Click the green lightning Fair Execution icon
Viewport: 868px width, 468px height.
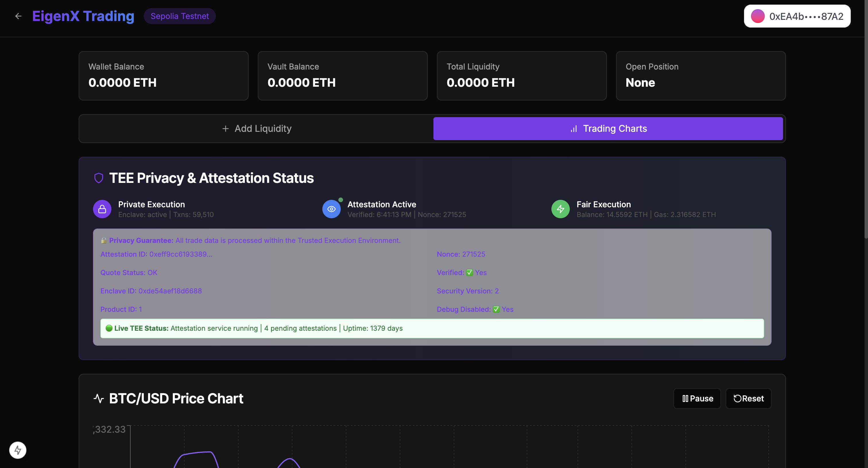pos(560,209)
